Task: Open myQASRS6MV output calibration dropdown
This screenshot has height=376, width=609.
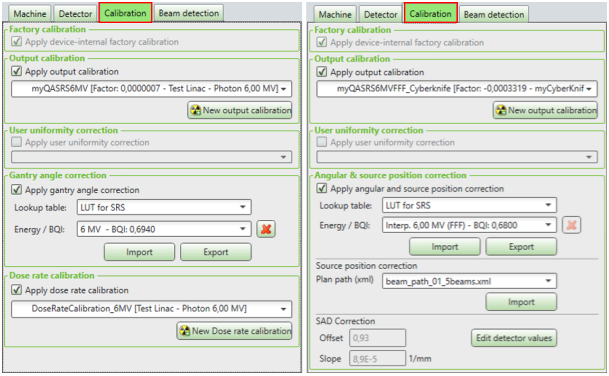Action: click(x=151, y=89)
